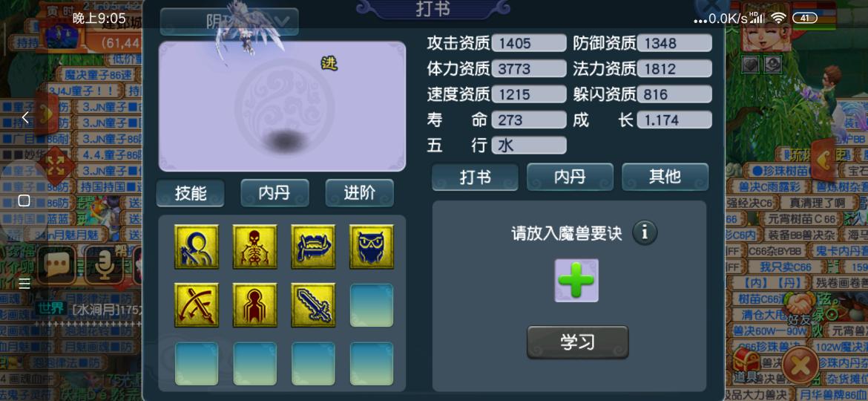Select the blue hooded figure skill icon

point(197,247)
